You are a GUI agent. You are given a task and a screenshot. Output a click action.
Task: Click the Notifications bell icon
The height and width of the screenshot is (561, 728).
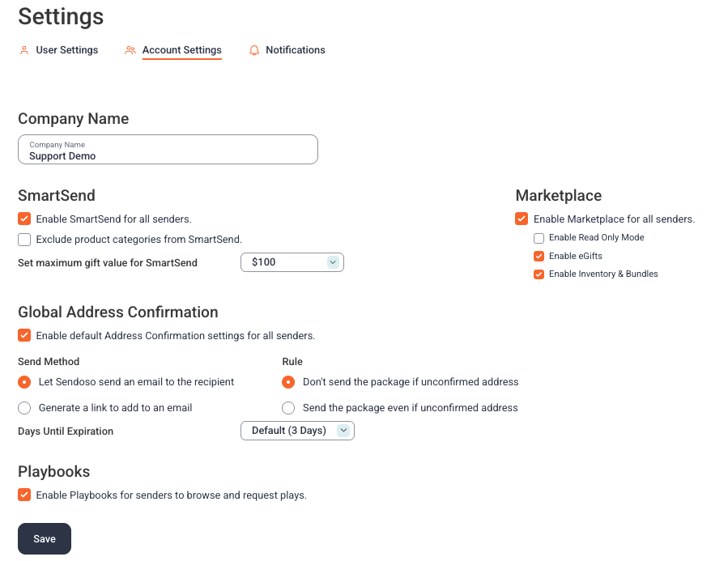tap(254, 50)
